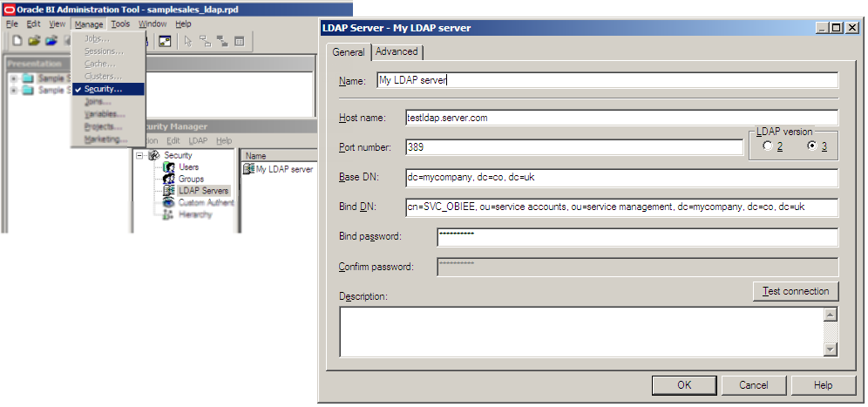Click the Groups icon in the Security tree

[168, 179]
